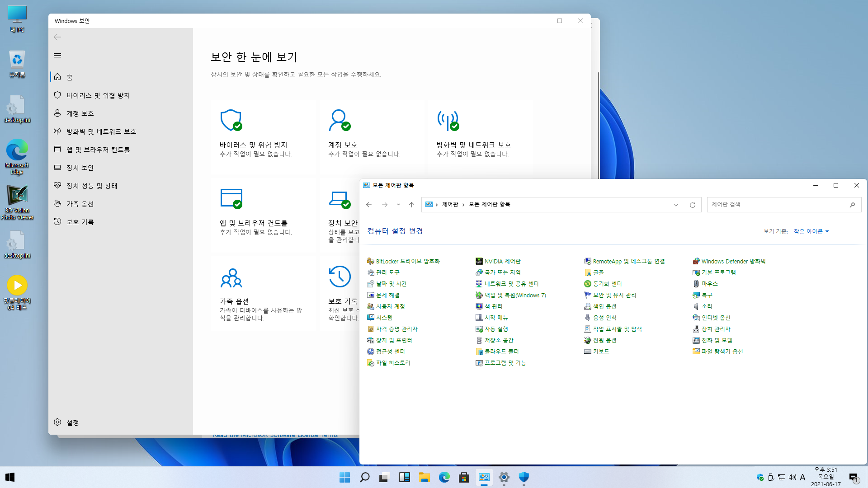Open 전원 옵션 item
Viewport: 868px width, 488px height.
click(x=600, y=340)
